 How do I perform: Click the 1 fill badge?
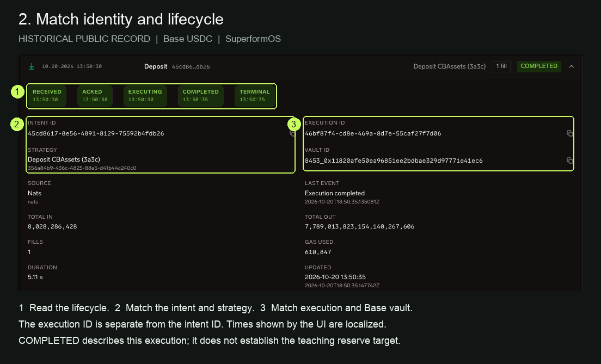501,66
